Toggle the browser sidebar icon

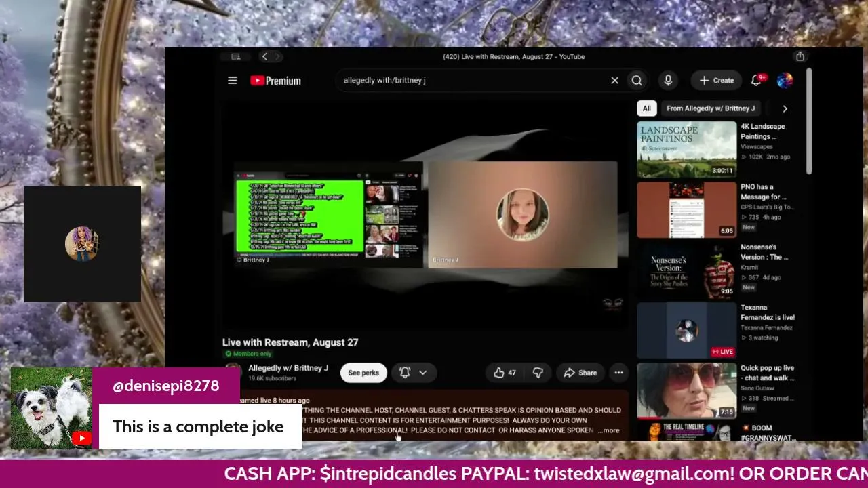236,57
